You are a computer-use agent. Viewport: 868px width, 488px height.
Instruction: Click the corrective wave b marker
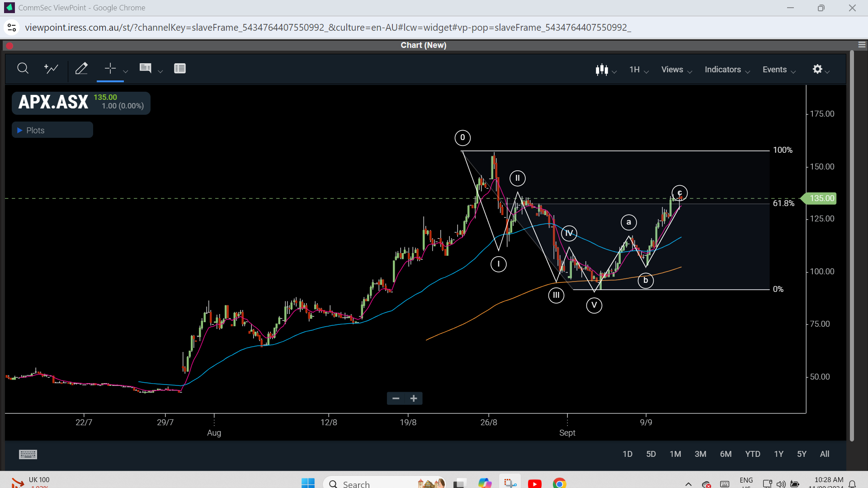pos(646,281)
